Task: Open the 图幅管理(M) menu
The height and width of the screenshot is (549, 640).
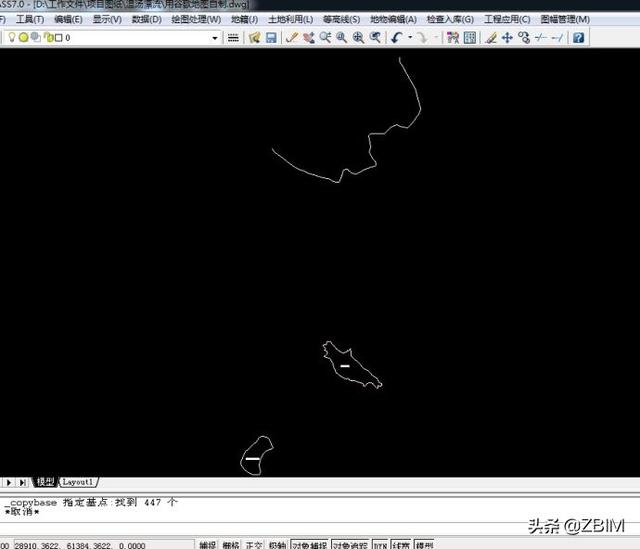Action: [x=565, y=19]
